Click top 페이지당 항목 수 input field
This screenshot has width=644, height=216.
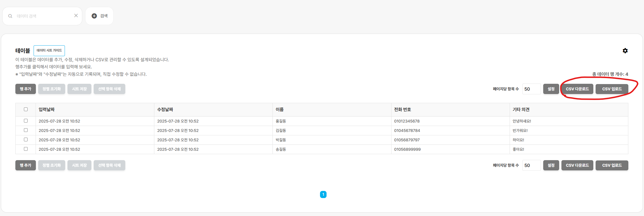tap(532, 89)
